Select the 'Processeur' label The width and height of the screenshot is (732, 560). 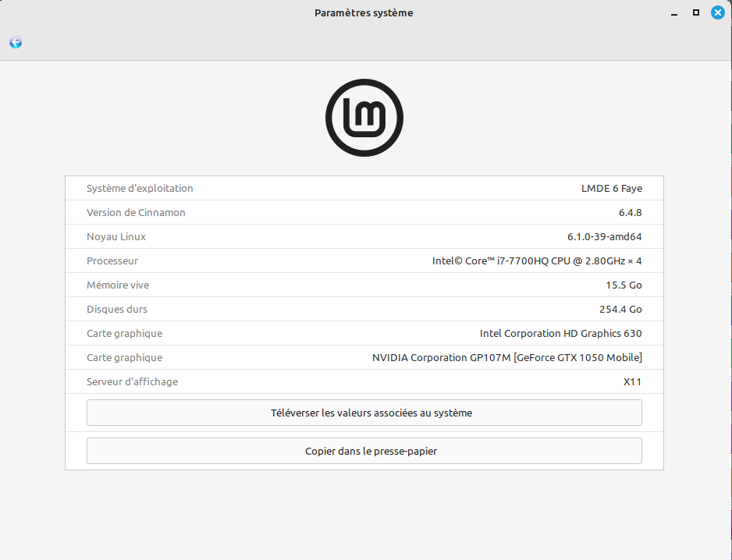(x=112, y=261)
